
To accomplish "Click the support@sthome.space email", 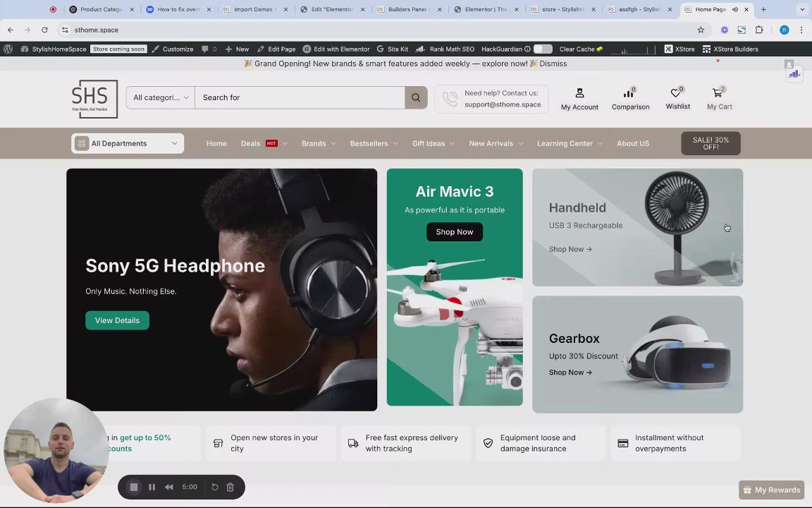I will click(x=503, y=104).
